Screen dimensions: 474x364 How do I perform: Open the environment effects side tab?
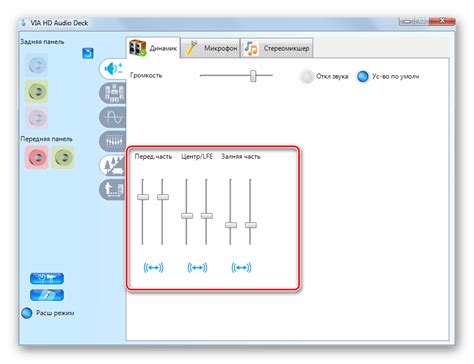pyautogui.click(x=113, y=165)
